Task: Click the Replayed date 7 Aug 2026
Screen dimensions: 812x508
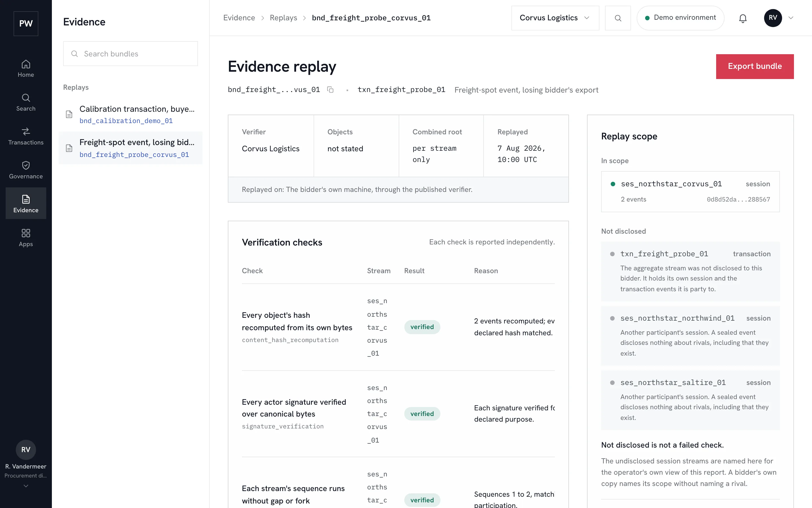Action: click(521, 154)
